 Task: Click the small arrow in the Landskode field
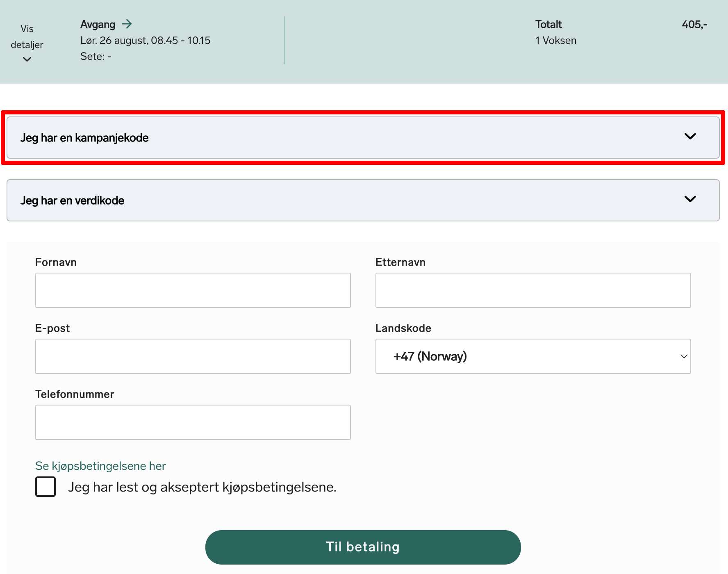click(x=684, y=356)
